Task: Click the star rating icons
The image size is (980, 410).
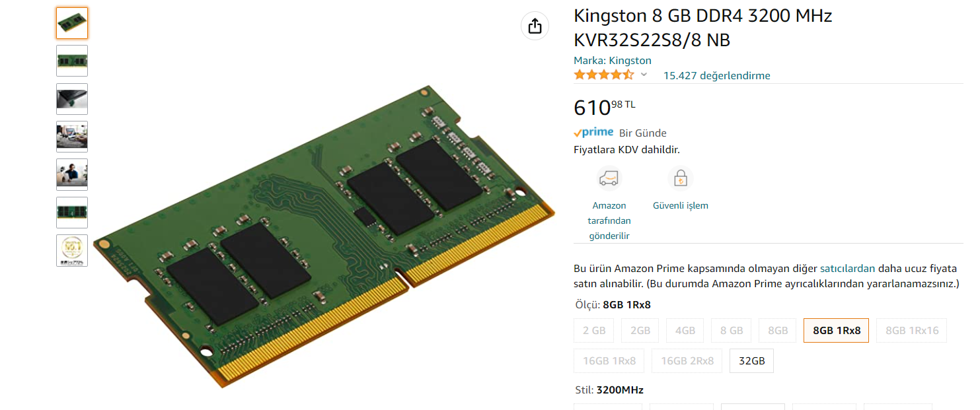Action: pyautogui.click(x=603, y=75)
